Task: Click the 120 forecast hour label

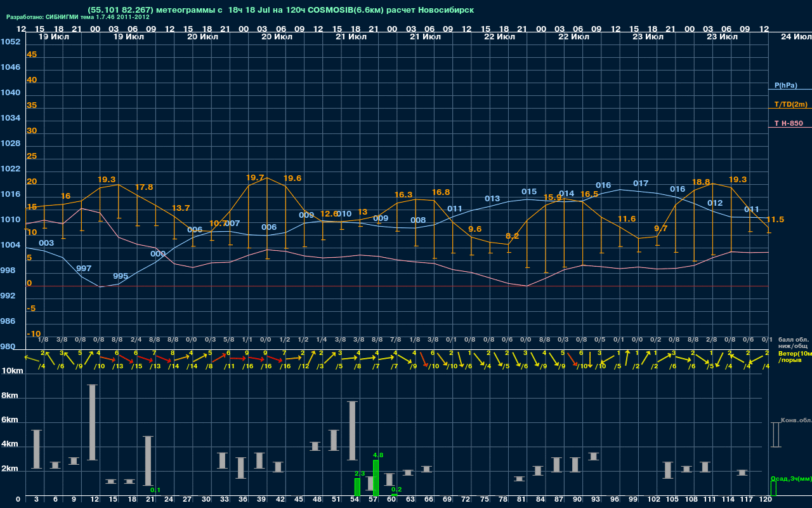Action: coord(765,500)
